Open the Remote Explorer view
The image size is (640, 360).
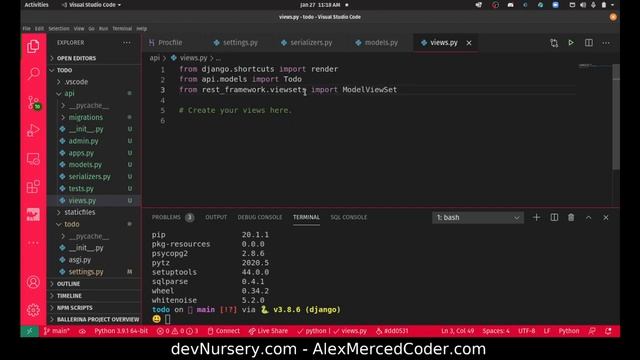(33, 159)
